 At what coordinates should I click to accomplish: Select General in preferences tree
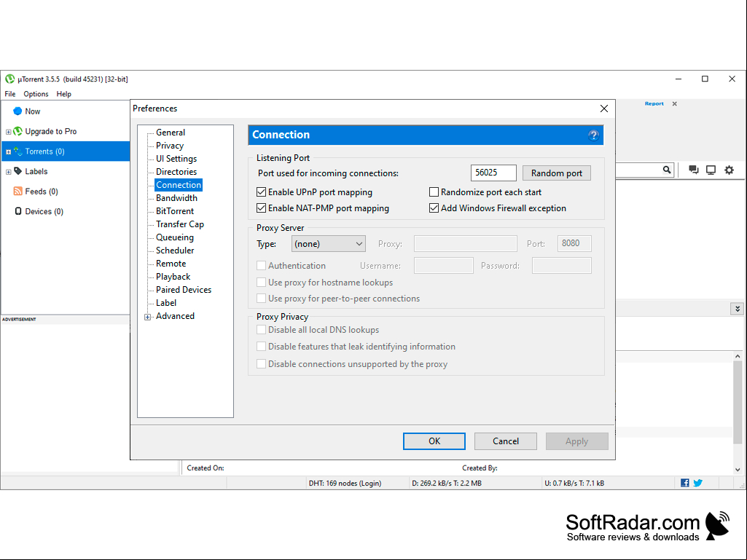171,133
